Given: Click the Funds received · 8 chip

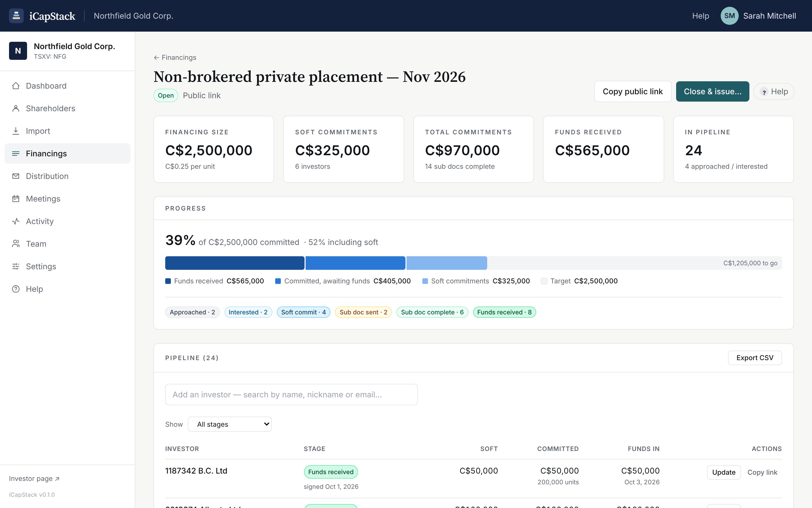Looking at the screenshot, I should (504, 312).
